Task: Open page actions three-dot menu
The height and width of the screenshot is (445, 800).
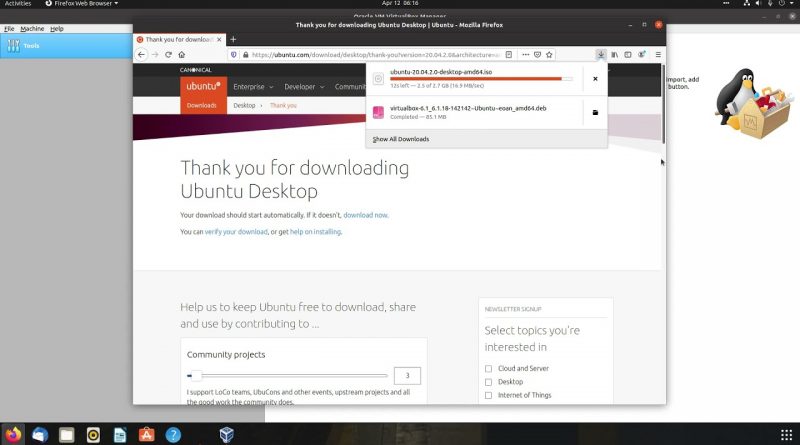Action: point(526,55)
